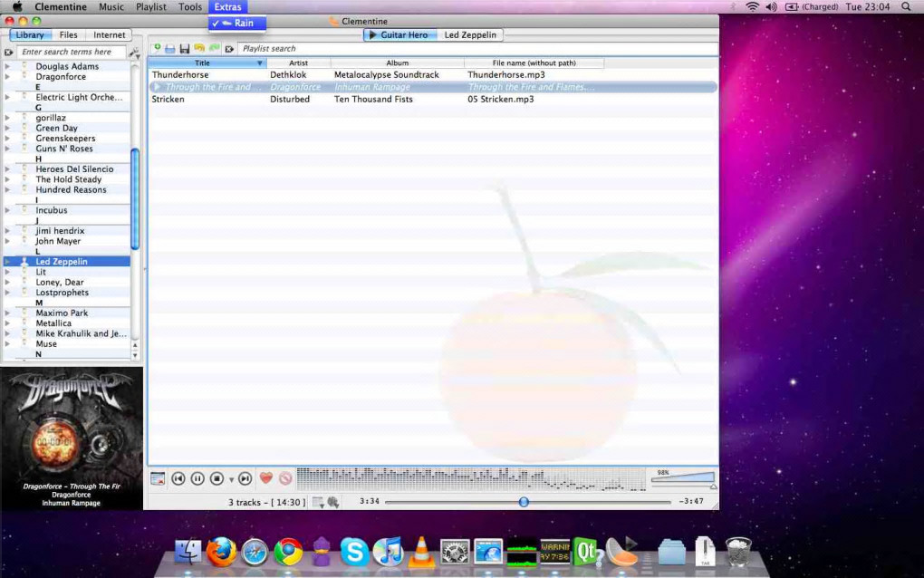This screenshot has height=578, width=924.
Task: Clear the library search box icon
Action: 9,52
